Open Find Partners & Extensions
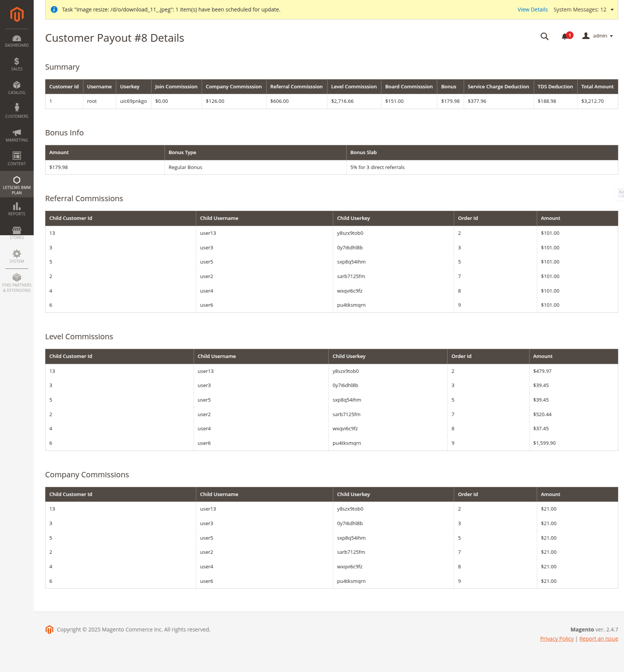624x672 pixels. point(16,283)
